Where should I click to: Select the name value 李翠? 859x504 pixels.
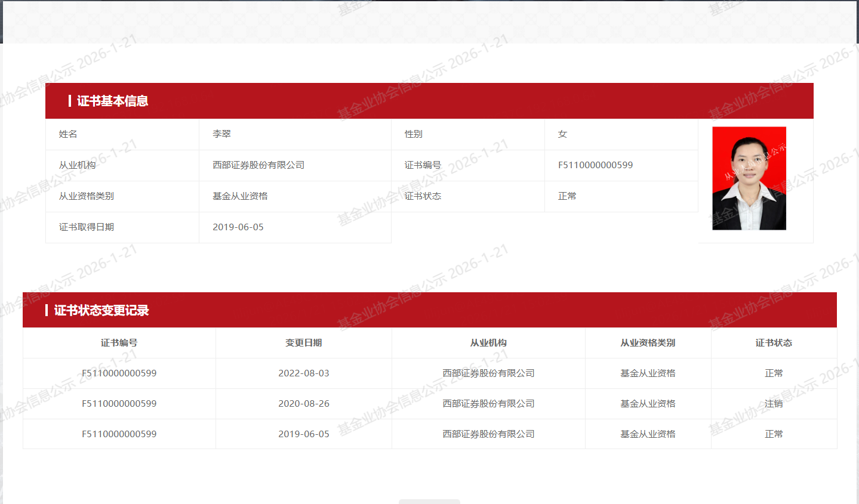221,134
